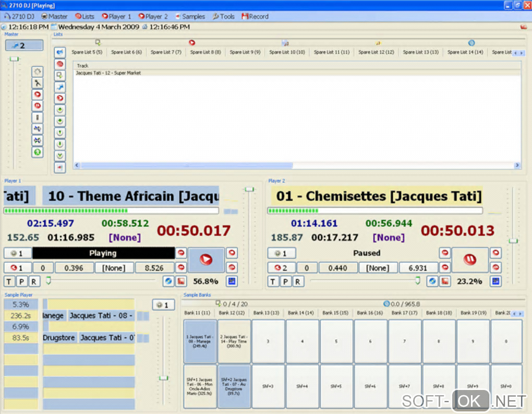The height and width of the screenshot is (414, 532).
Task: Toggle the P button in Player 2
Action: [x=285, y=281]
